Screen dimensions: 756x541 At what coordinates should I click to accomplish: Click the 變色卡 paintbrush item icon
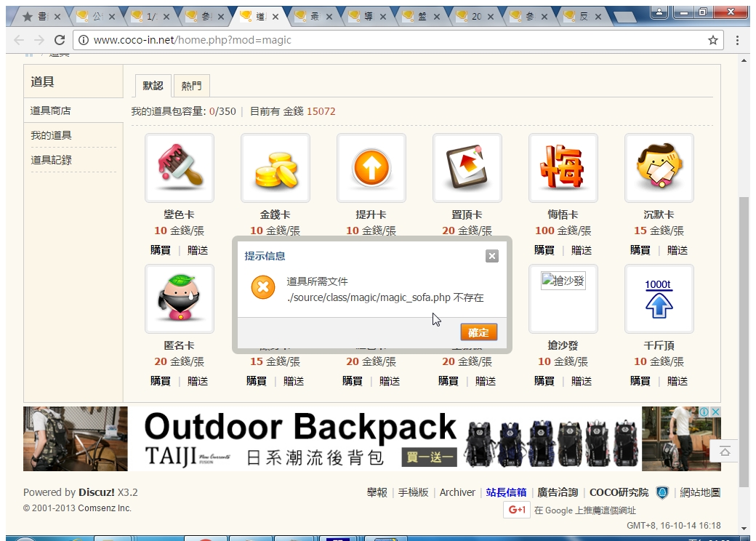[x=180, y=168]
